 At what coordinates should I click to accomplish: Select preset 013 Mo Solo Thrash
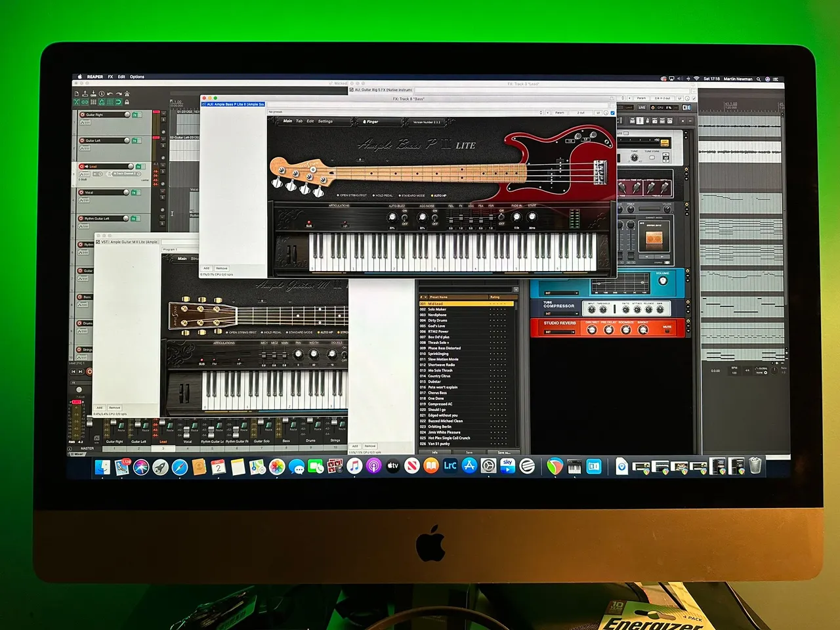467,370
